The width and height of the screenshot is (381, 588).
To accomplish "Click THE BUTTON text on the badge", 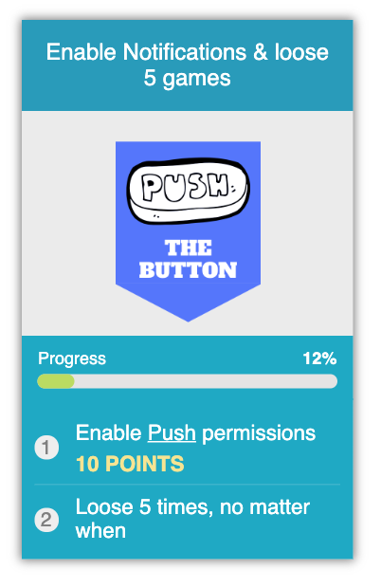I will [x=188, y=259].
